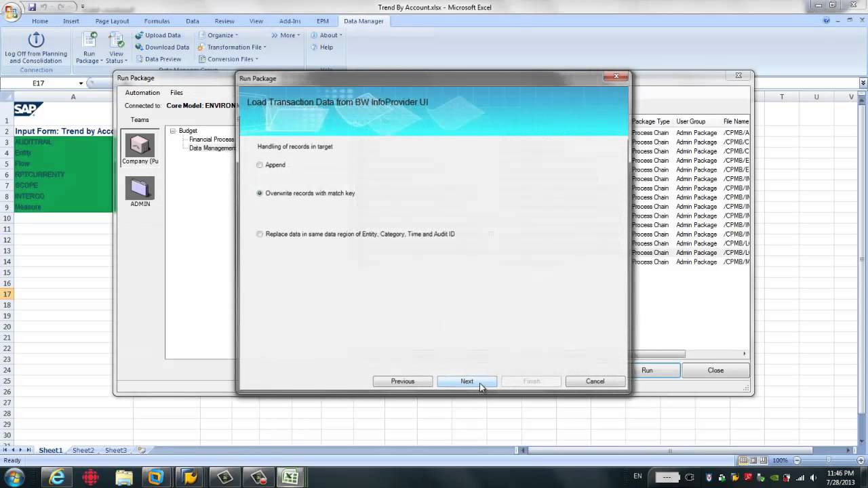Click Download Data in the ribbon
Viewport: 868px width, 488px height.
[x=161, y=47]
